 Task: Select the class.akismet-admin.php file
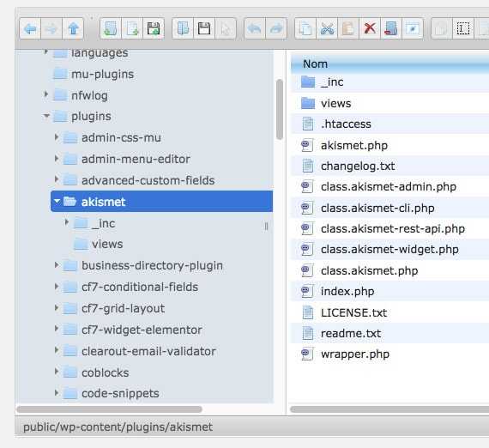click(389, 186)
